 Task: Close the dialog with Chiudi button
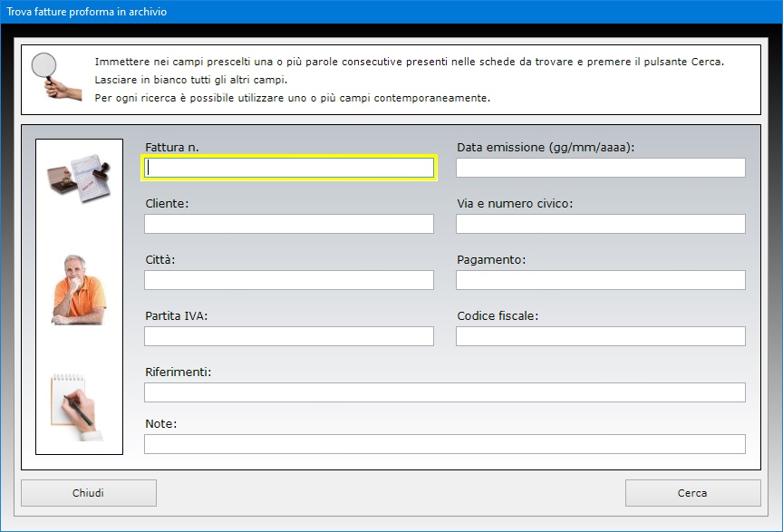tap(89, 493)
